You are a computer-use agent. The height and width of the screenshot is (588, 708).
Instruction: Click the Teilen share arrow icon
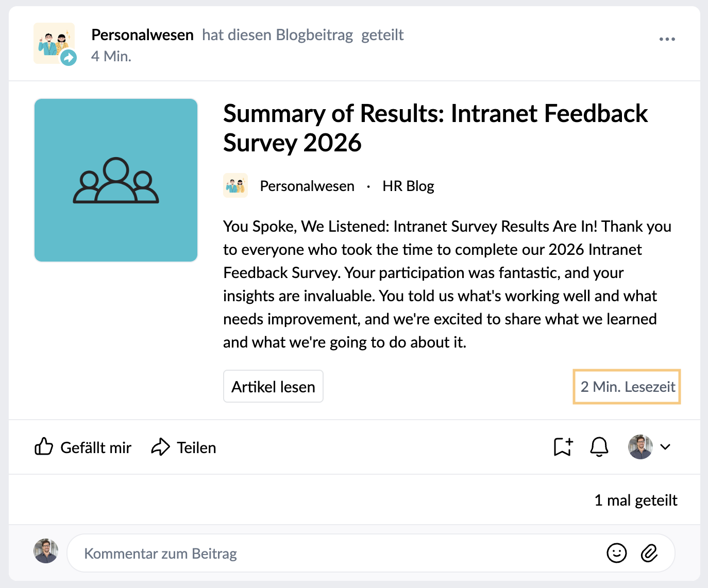click(160, 447)
